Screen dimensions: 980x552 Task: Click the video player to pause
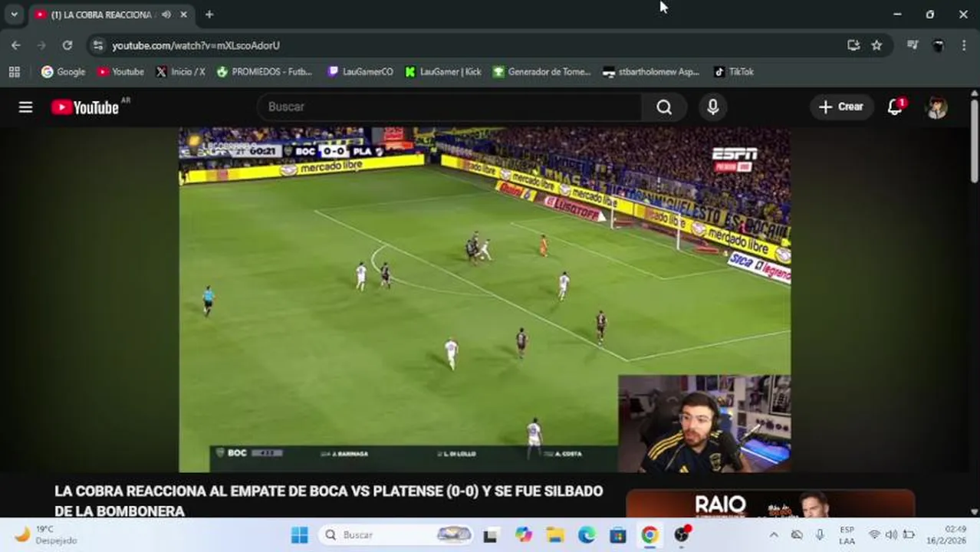point(485,299)
